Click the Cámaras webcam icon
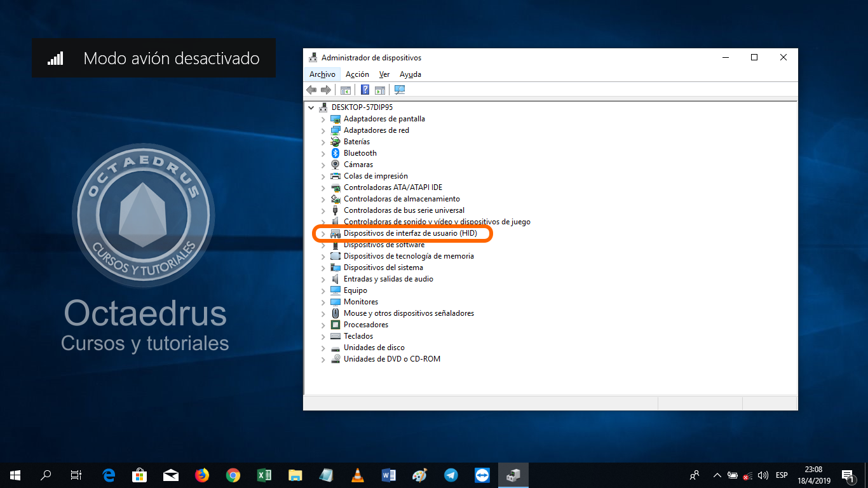 [336, 165]
